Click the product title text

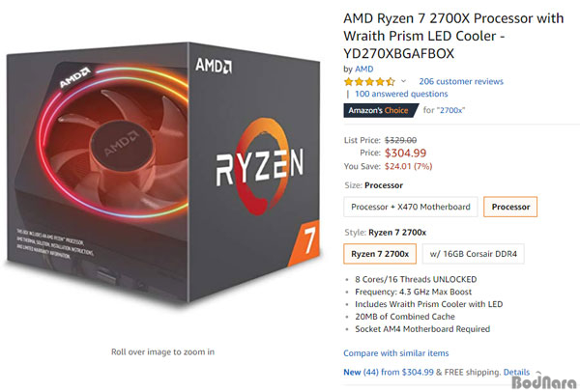453,36
